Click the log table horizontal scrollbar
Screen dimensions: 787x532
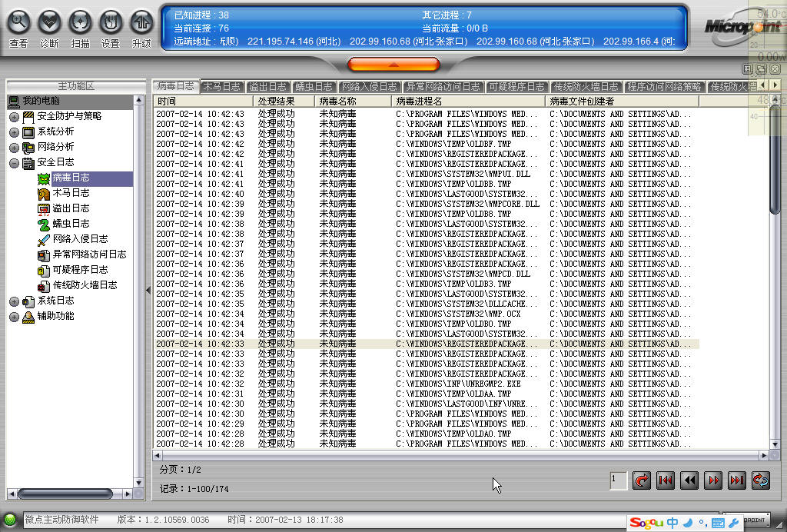(x=460, y=455)
